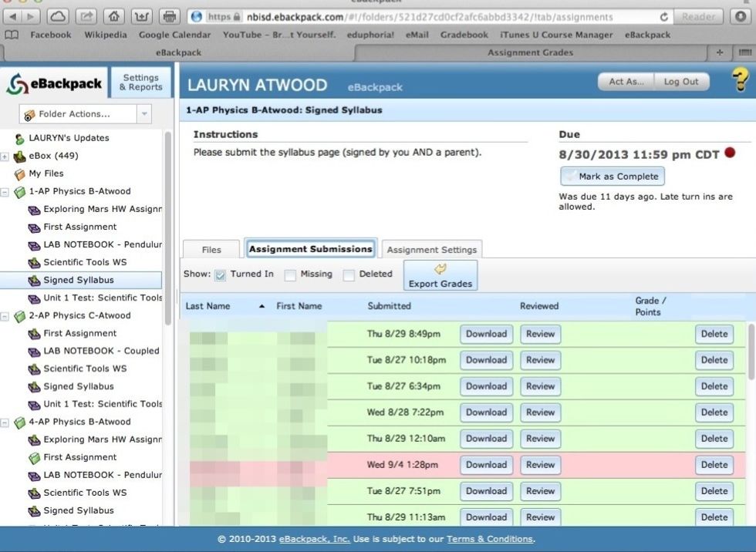This screenshot has height=552, width=756.
Task: Click the Mark as Complete button
Action: [x=612, y=176]
